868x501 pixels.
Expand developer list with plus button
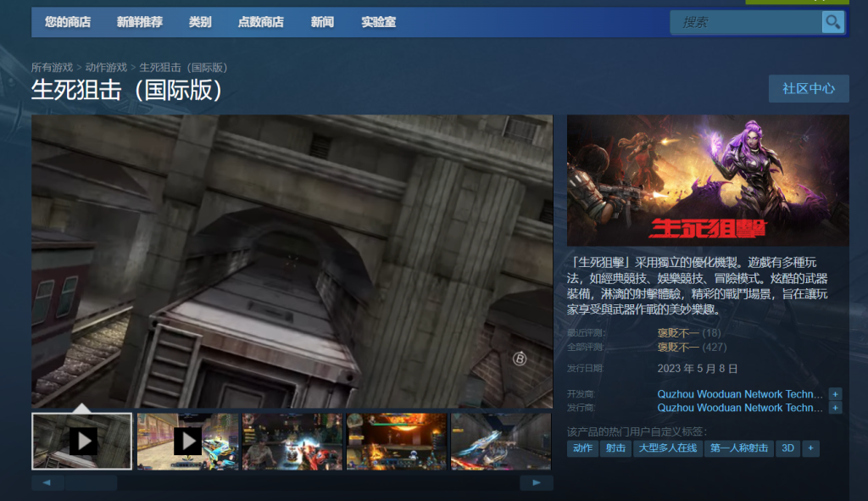[x=835, y=394]
